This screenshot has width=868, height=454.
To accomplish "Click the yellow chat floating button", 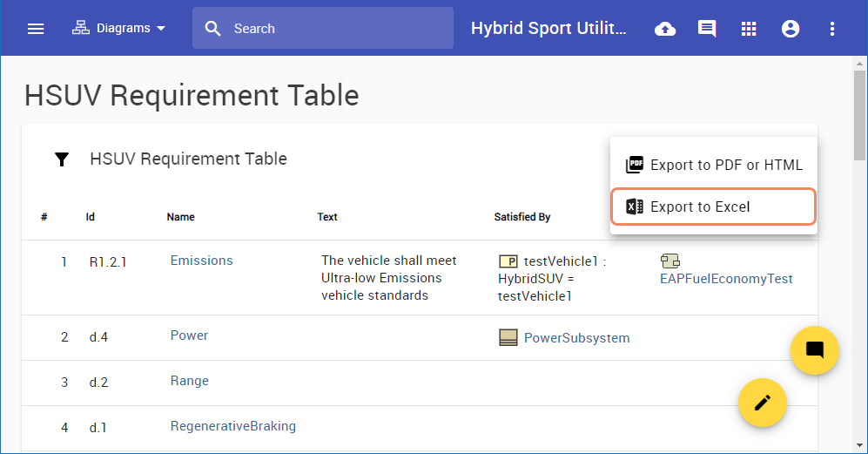I will pyautogui.click(x=815, y=350).
